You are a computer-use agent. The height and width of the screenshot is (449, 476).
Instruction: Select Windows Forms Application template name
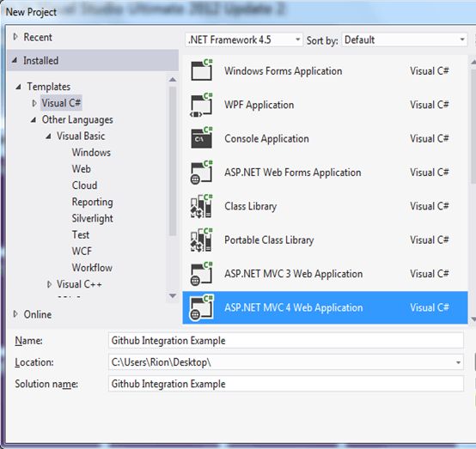coord(284,71)
